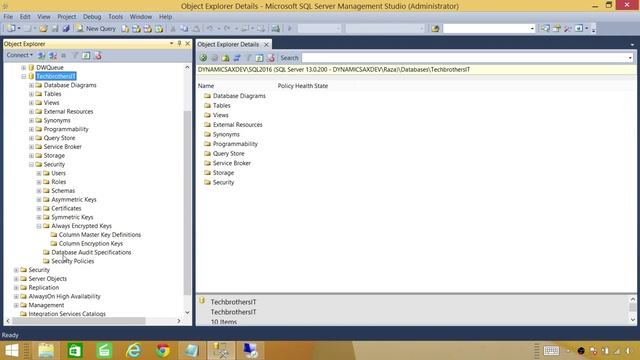The width and height of the screenshot is (640, 360).
Task: Click the Windows Start button
Action: (x=12, y=351)
